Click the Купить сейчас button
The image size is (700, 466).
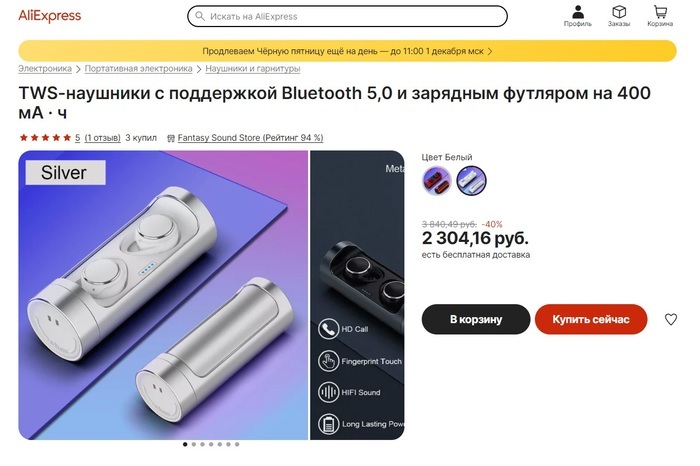pos(591,319)
